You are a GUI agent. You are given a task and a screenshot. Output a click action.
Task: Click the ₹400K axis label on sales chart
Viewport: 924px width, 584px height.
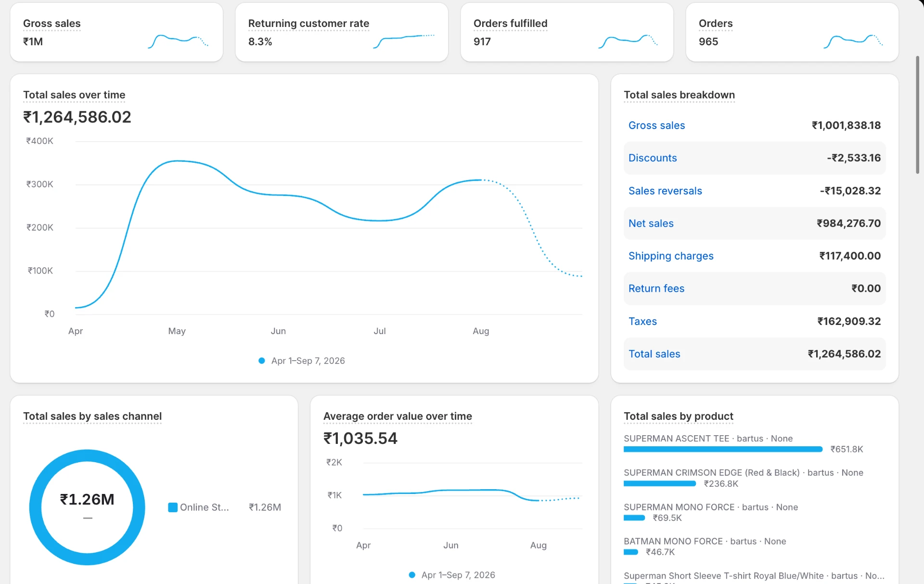click(x=39, y=141)
